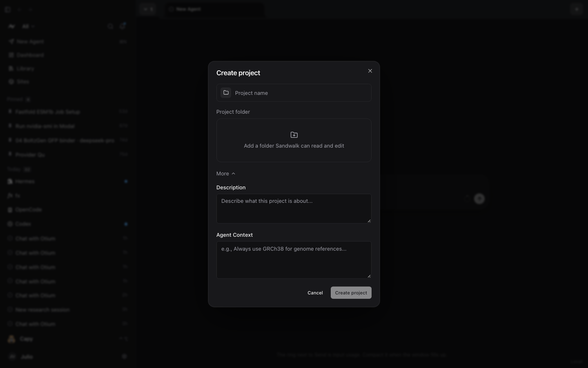The image size is (588, 368).
Task: Open the pinned Fastfold ESMfb Job Setup session
Action: tap(67, 112)
